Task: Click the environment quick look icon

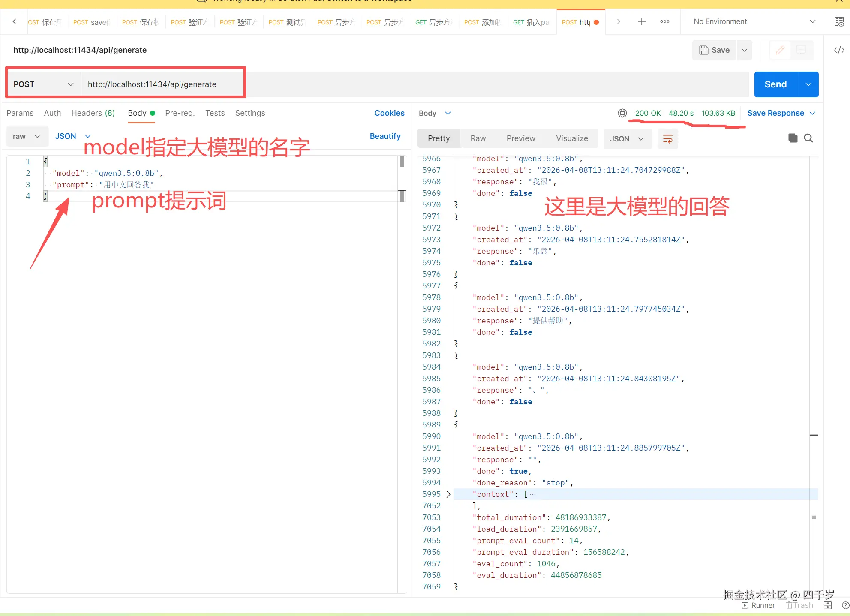Action: 839,21
